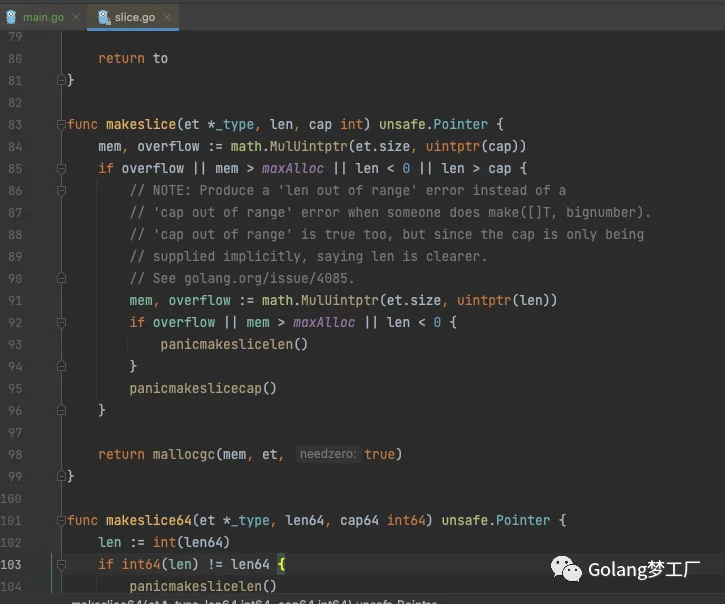Click fold end marker at line 99
Image resolution: width=725 pixels, height=604 pixels.
click(61, 476)
